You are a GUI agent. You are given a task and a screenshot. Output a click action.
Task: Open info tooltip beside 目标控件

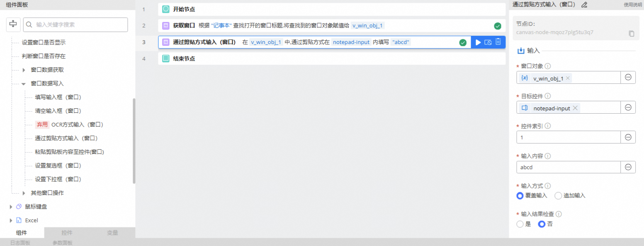548,96
